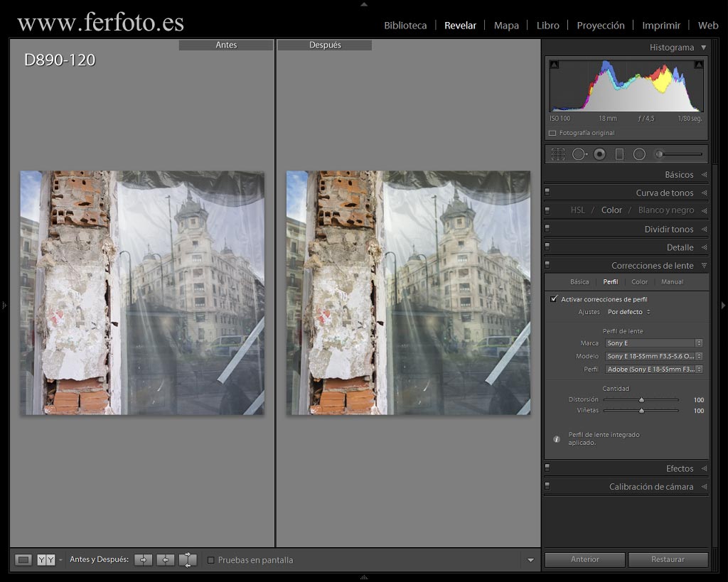The width and height of the screenshot is (728, 582).
Task: Swap Before and After settings
Action: tap(188, 560)
